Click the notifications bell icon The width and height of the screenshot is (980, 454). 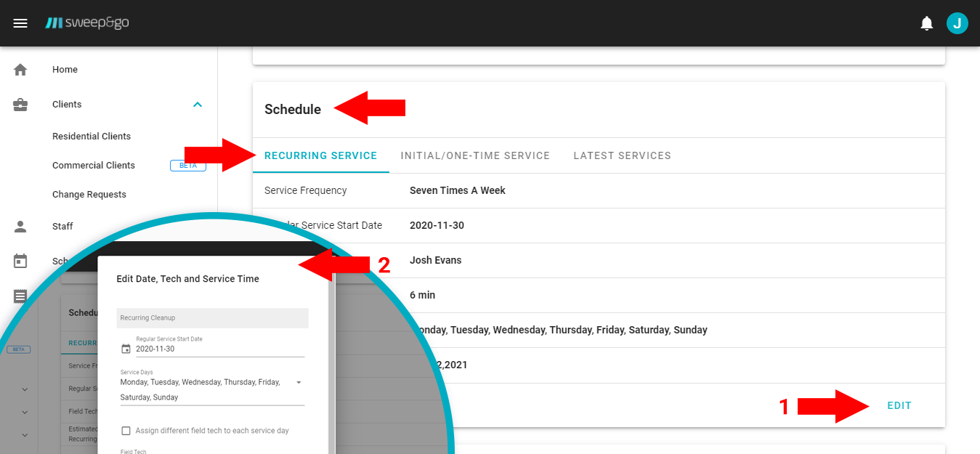(926, 23)
